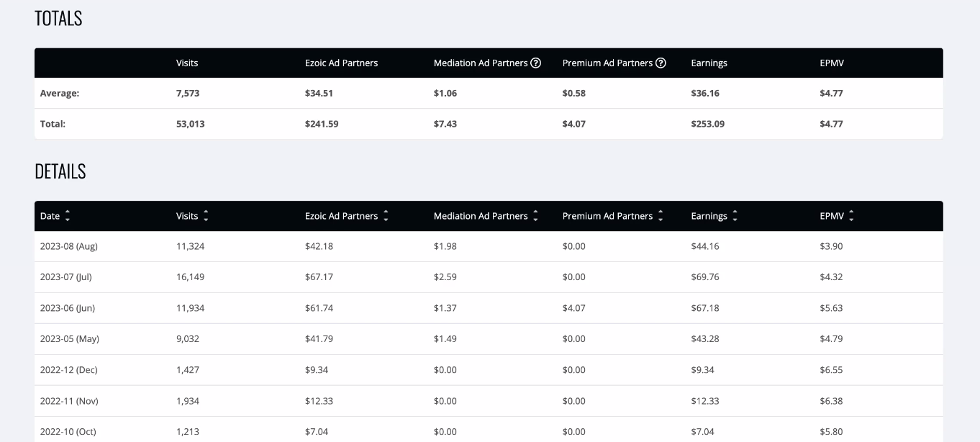This screenshot has height=442, width=980.
Task: Select the 'Total:' row label
Action: click(x=53, y=124)
